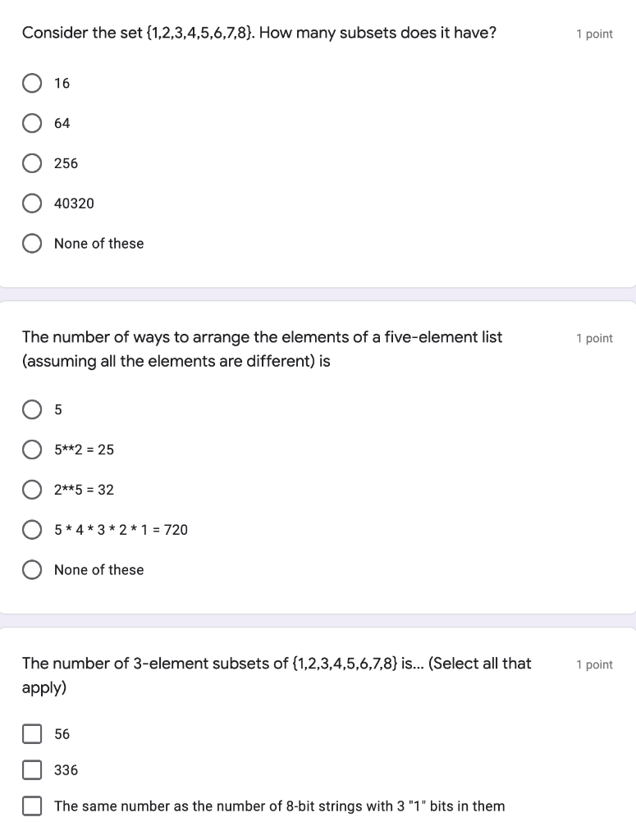Choose the option 5**2 = 25
This screenshot has height=840, width=636.
coord(32,450)
